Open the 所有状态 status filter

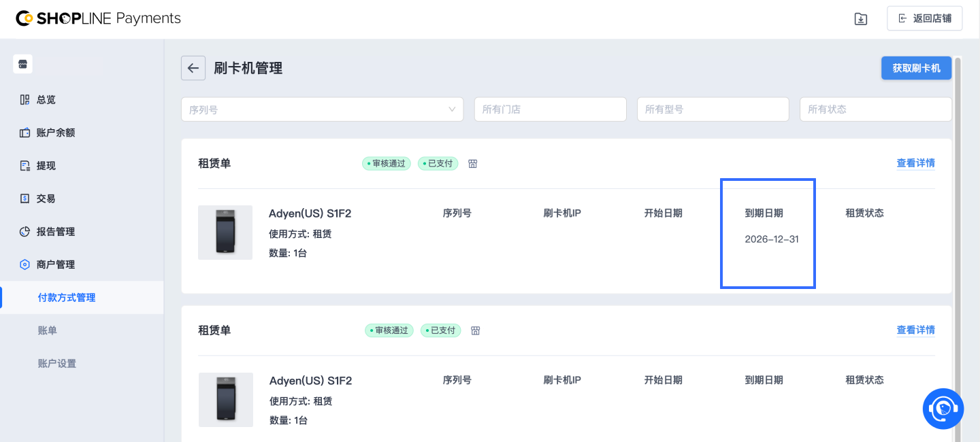point(875,109)
